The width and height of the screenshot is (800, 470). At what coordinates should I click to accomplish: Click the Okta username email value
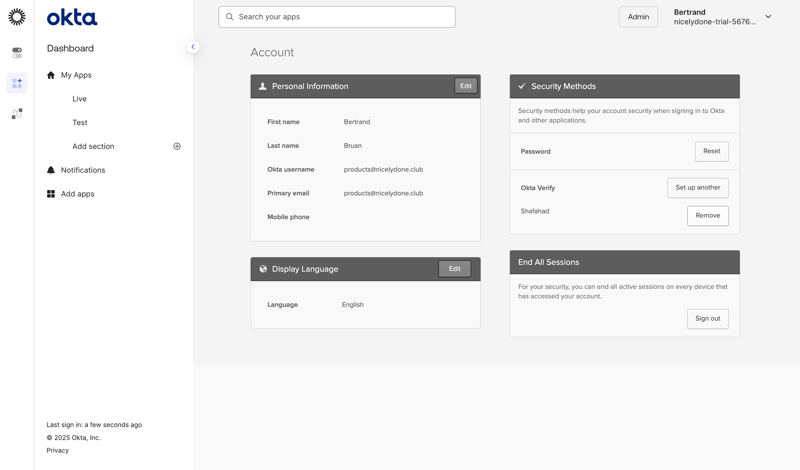383,169
